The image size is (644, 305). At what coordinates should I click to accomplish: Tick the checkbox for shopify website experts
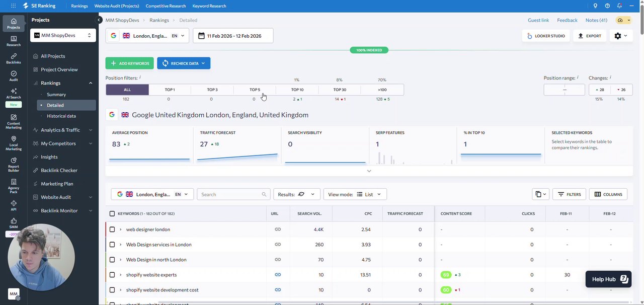pos(112,275)
